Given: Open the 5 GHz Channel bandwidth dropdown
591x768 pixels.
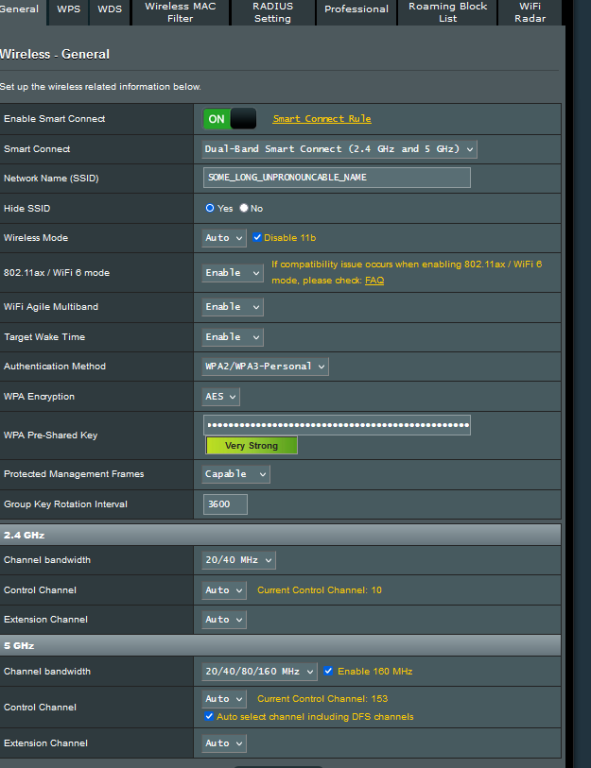Looking at the screenshot, I should pyautogui.click(x=260, y=672).
